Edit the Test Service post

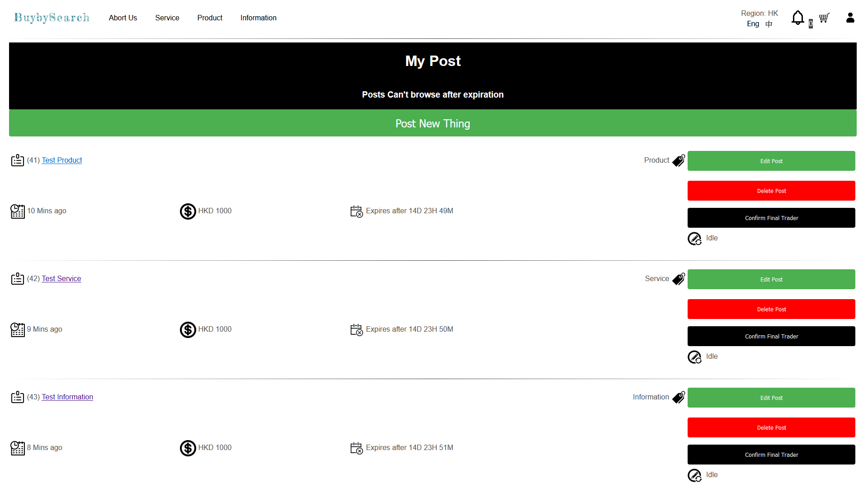tap(771, 279)
